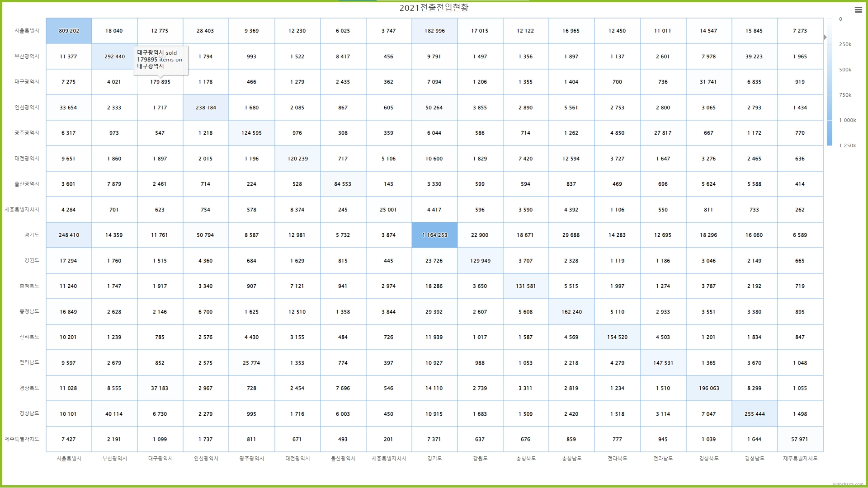Click the cell with value 196 063
Viewport: 868px width, 488px height.
709,388
